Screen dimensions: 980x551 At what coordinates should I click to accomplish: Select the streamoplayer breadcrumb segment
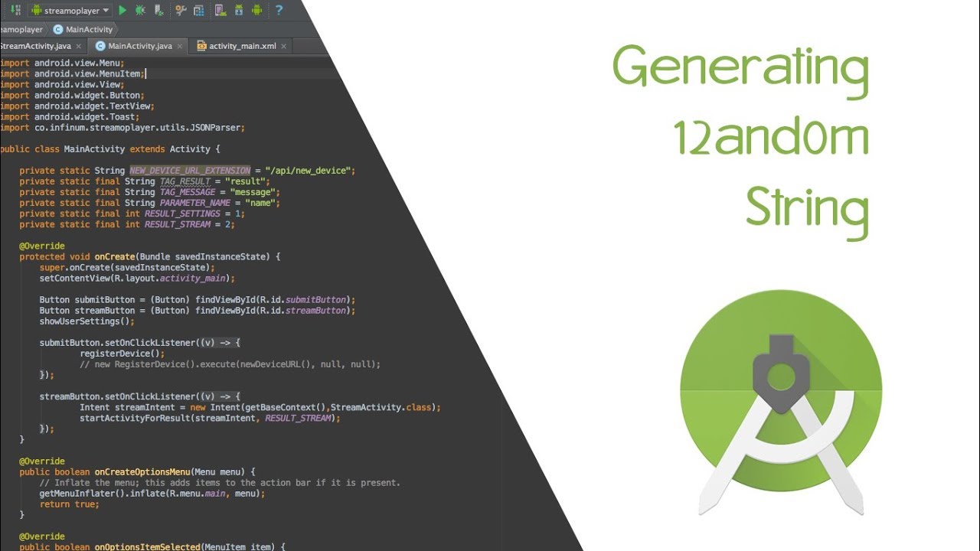21,30
